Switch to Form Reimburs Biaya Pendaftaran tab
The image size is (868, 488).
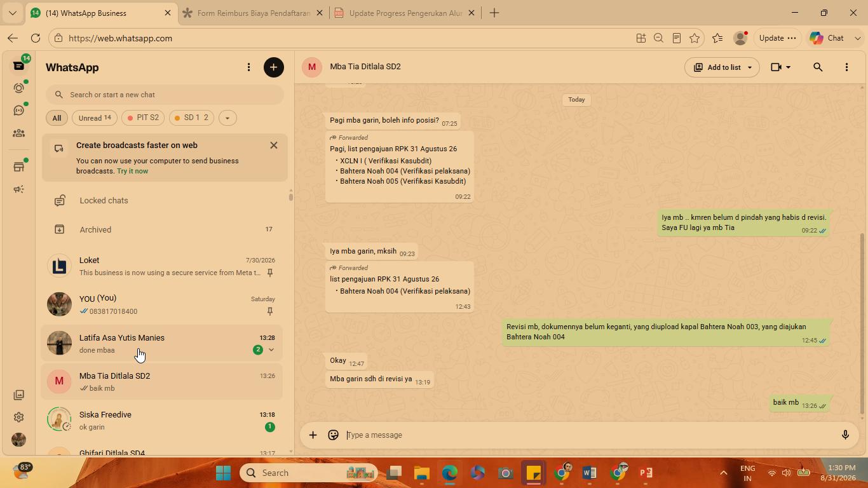coord(253,13)
